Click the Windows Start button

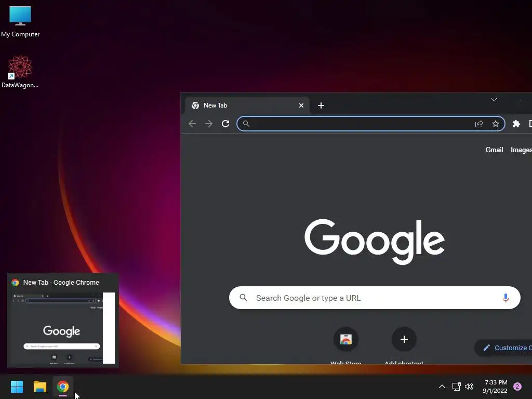tap(17, 387)
